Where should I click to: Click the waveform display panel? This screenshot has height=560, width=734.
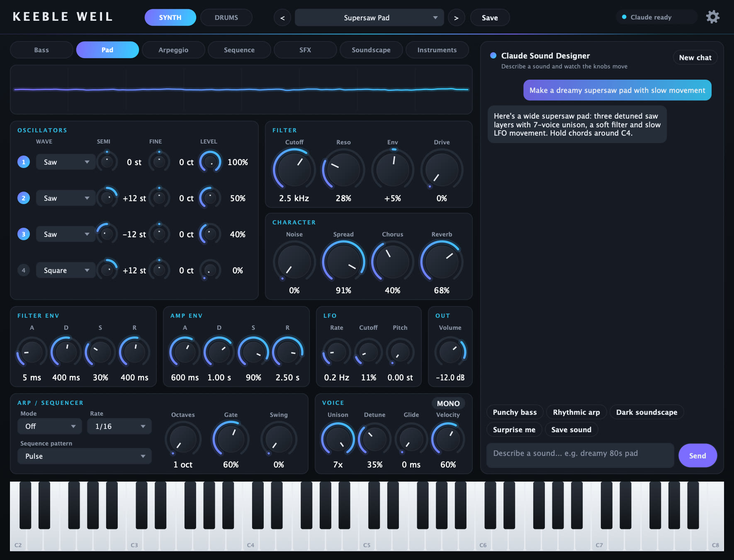click(241, 90)
